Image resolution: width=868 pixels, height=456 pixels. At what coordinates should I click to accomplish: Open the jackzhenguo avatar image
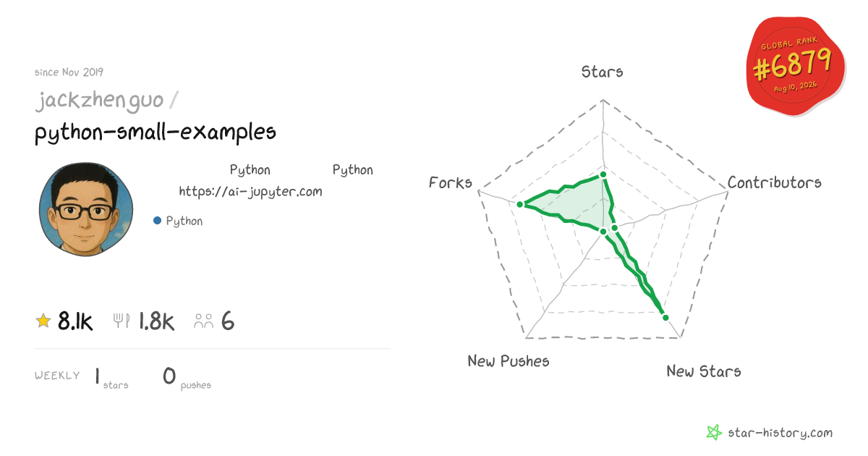point(86,209)
